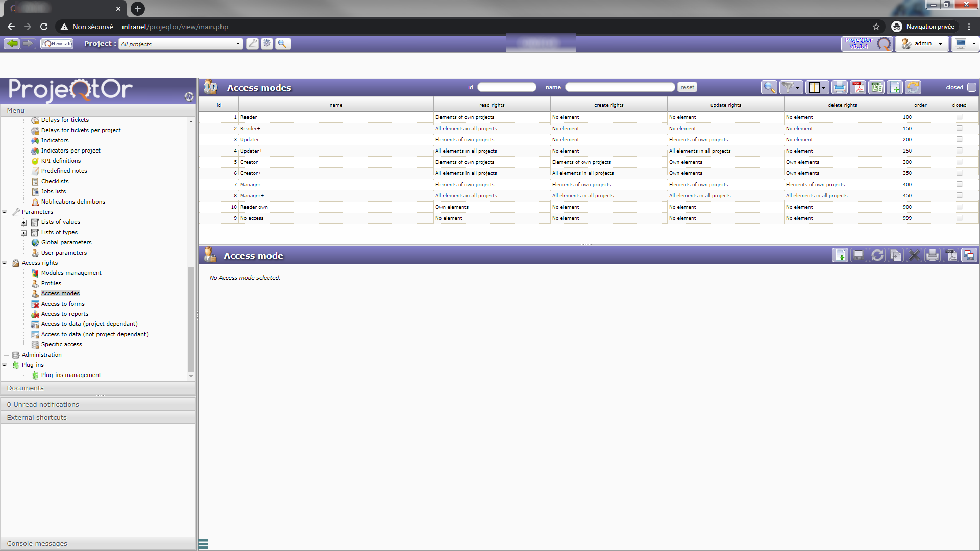Export access modes list to PDF
The width and height of the screenshot is (980, 551).
[858, 88]
